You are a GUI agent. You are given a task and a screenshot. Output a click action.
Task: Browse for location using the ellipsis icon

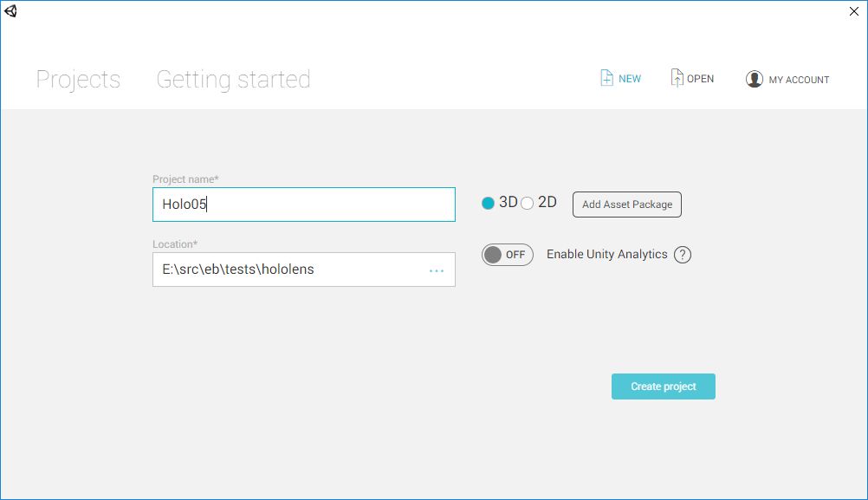click(x=437, y=270)
